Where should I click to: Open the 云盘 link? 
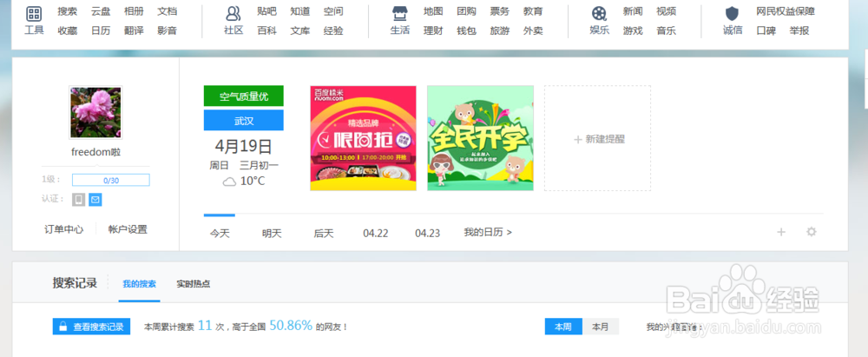tap(101, 11)
